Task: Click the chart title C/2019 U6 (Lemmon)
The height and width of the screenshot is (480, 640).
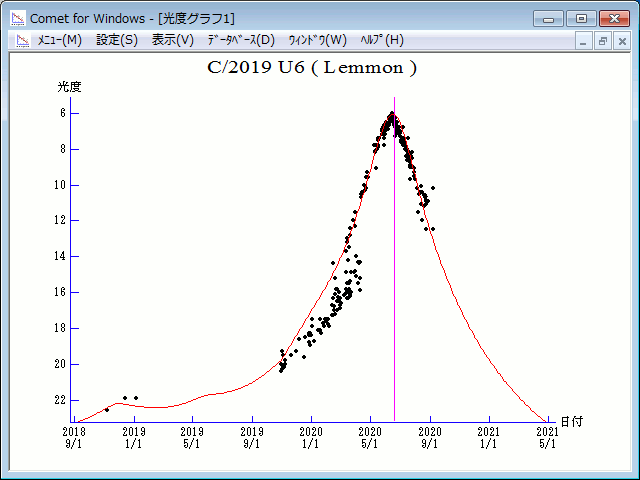Action: [311, 68]
